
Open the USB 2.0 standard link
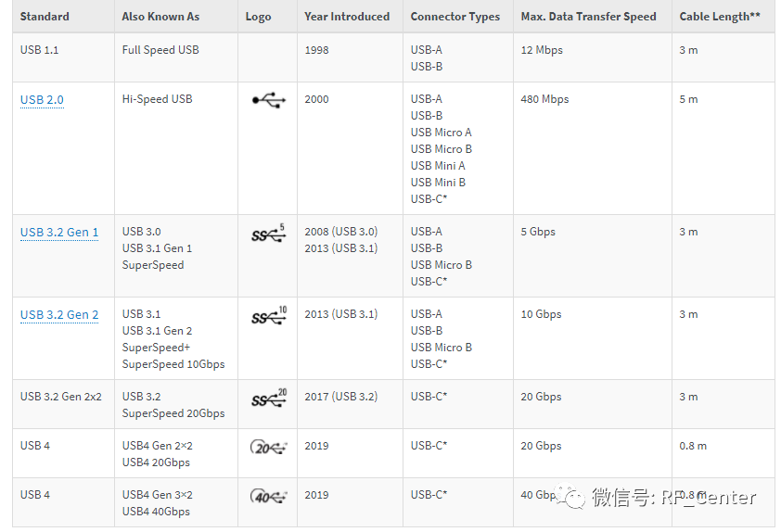click(x=42, y=100)
